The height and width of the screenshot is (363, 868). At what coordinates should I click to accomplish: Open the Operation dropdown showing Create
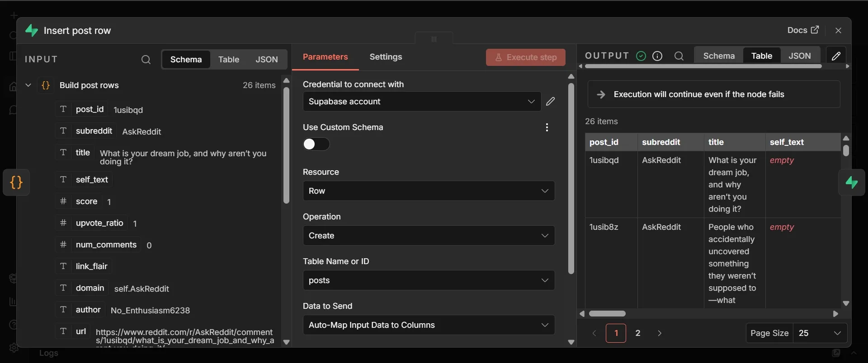coord(429,236)
